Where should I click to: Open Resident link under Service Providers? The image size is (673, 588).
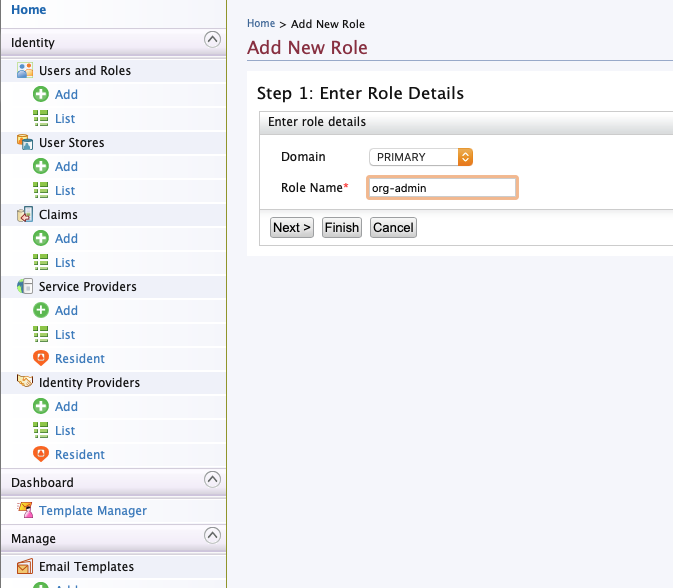(80, 359)
